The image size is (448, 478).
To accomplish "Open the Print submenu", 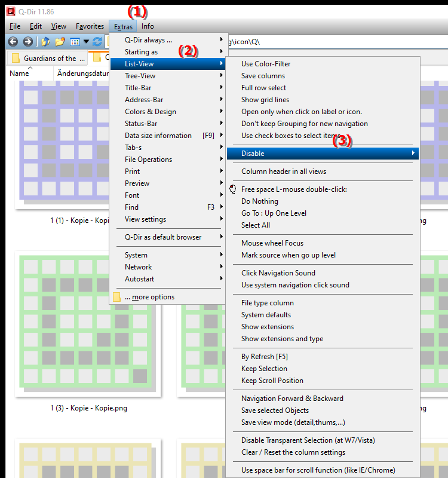I will coord(168,171).
